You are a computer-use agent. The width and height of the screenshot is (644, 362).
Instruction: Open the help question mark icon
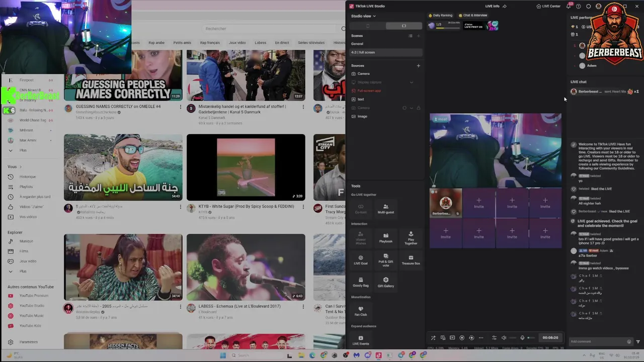(x=578, y=6)
